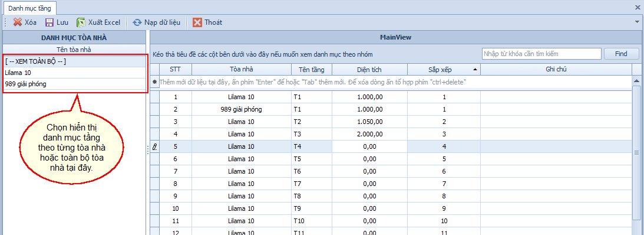Viewport: 644px width, 235px height.
Task: Select 989 giải phóng in building list
Action: 74,84
